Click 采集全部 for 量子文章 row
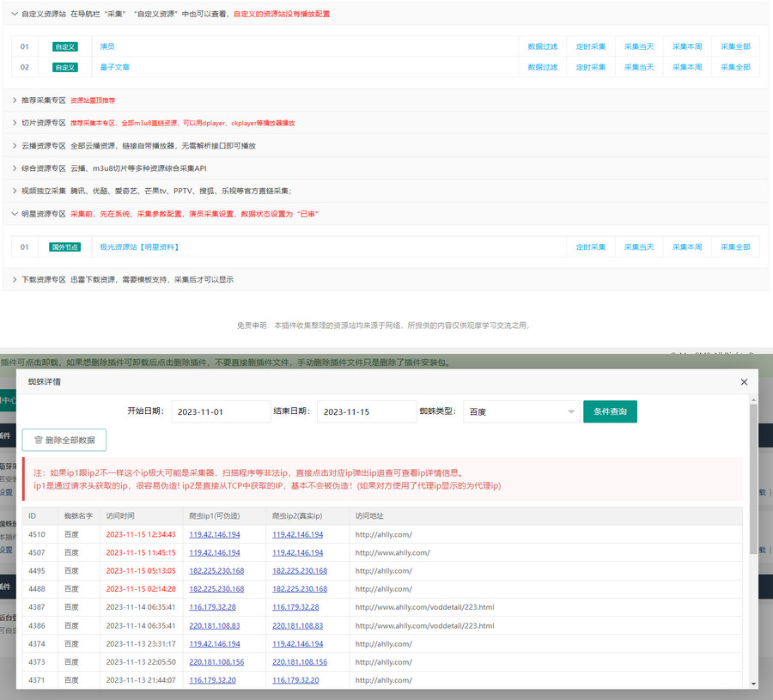773x700 pixels. point(735,67)
